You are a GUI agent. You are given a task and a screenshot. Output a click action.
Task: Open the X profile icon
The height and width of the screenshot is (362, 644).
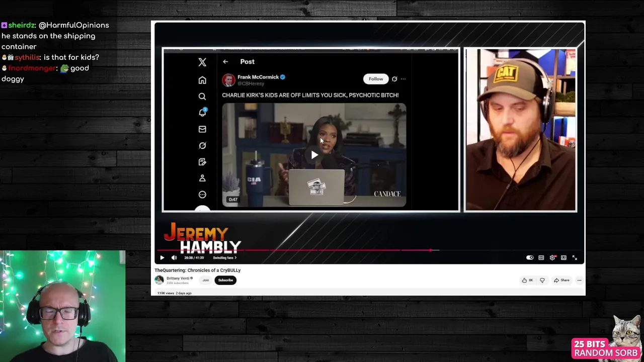click(202, 178)
